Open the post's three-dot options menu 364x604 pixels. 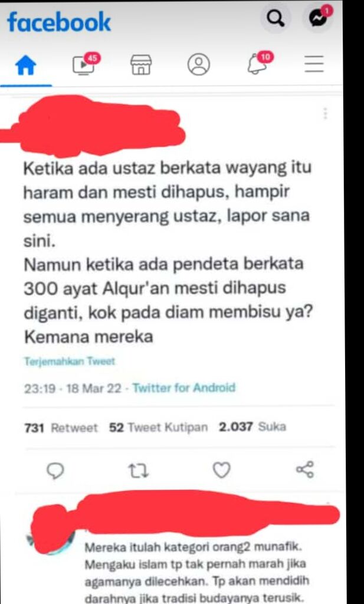(326, 114)
